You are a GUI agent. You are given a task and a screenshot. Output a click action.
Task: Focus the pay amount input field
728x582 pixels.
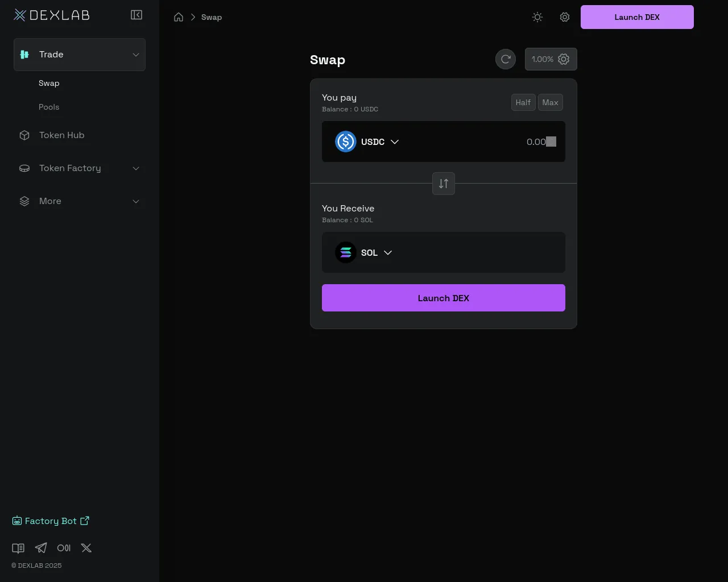pyautogui.click(x=482, y=142)
